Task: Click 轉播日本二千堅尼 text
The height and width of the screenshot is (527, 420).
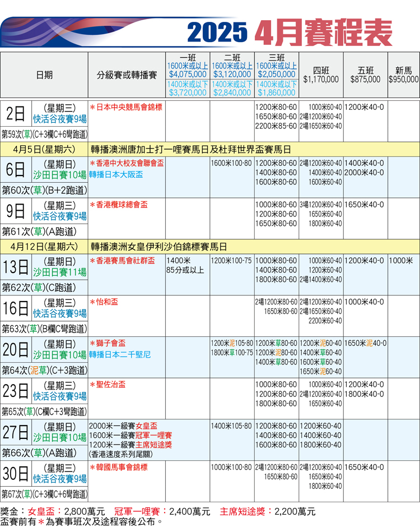Action: tap(119, 355)
